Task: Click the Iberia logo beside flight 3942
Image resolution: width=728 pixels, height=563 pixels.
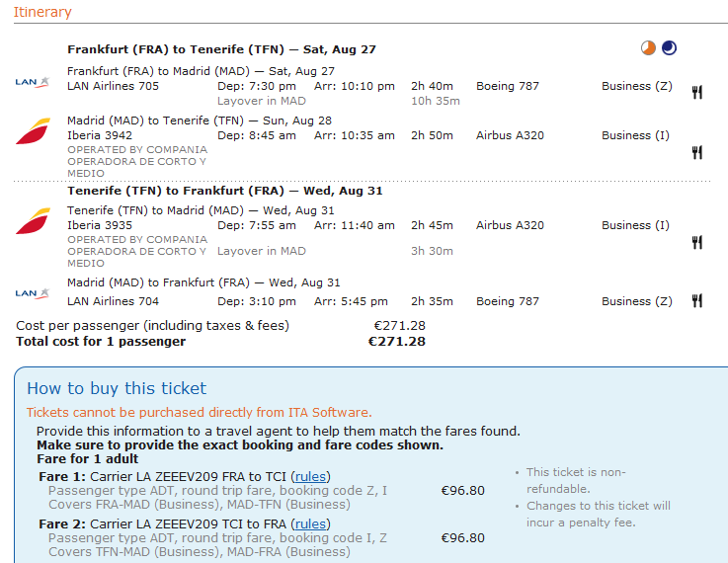Action: coord(33,129)
